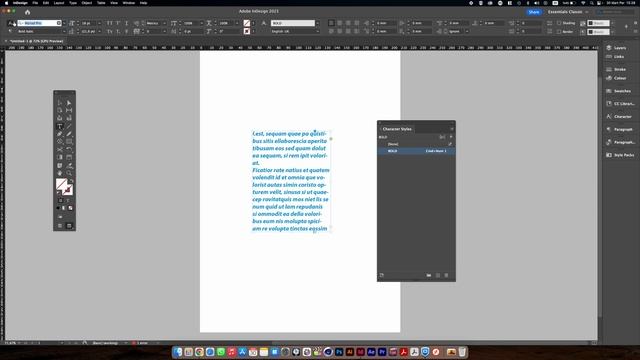The image size is (640, 360).
Task: Toggle the Shading checkbox
Action: pyautogui.click(x=560, y=23)
